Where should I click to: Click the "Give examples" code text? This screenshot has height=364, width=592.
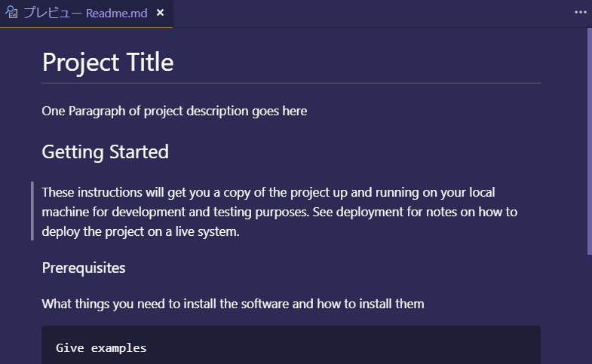(x=101, y=348)
